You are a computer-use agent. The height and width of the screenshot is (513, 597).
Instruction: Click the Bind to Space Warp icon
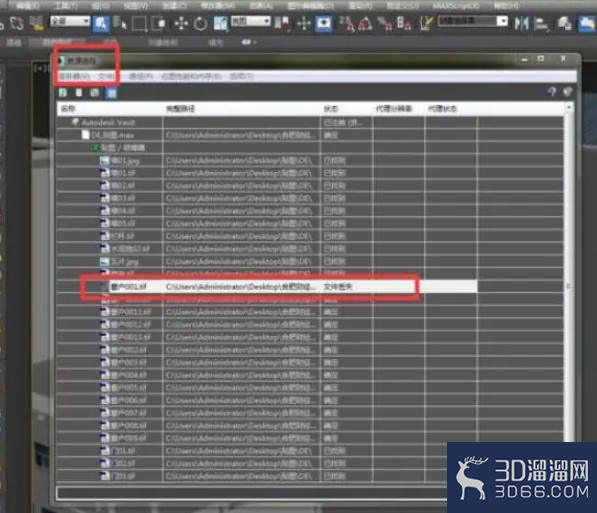[36, 24]
